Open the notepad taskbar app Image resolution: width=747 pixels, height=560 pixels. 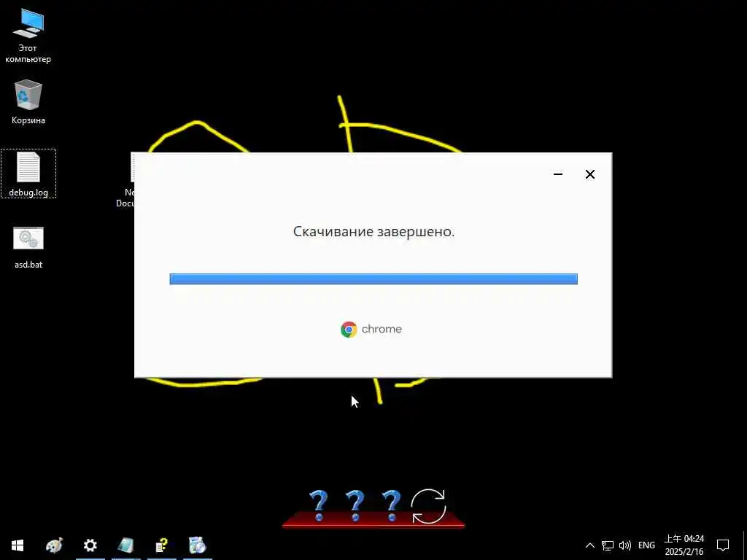pyautogui.click(x=125, y=545)
